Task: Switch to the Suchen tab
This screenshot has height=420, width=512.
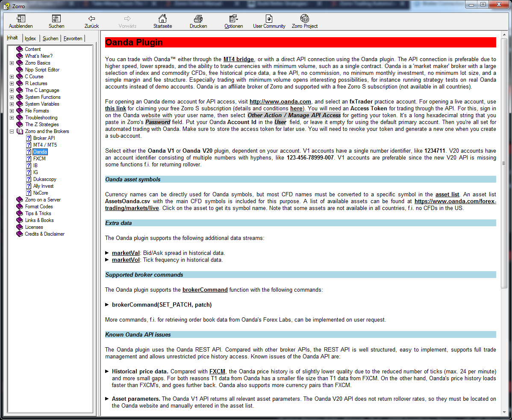Action: pos(50,38)
